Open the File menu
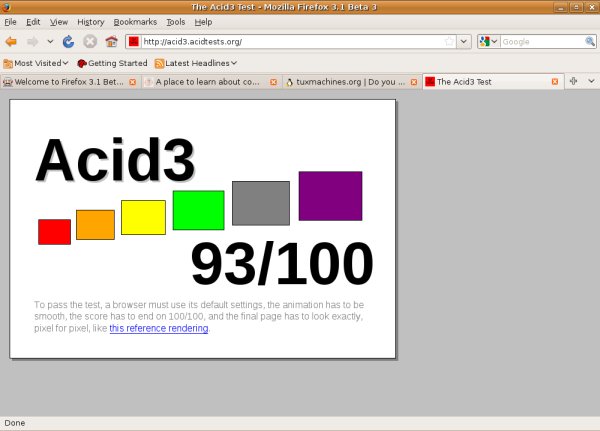This screenshot has width=600, height=431. coord(10,22)
